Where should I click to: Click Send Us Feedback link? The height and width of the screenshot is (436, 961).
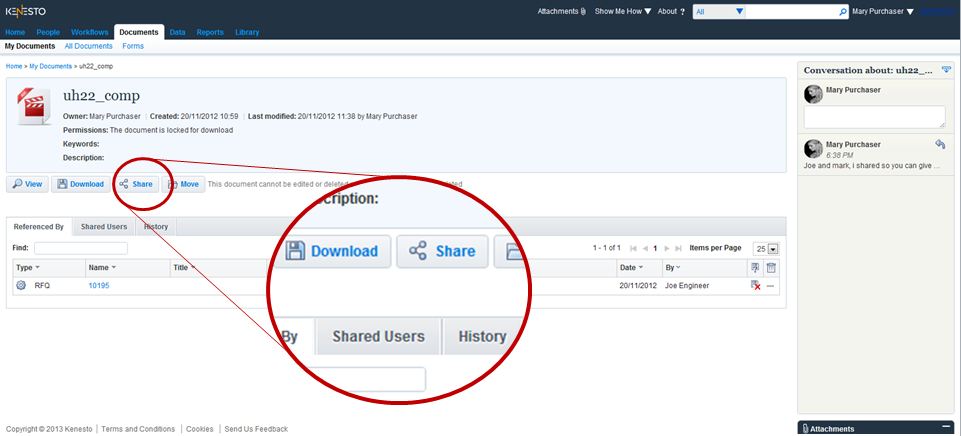[256, 429]
